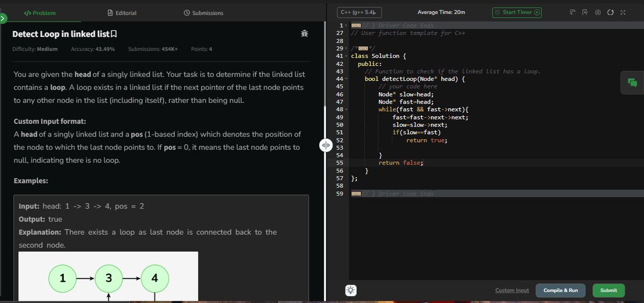
Task: Click the 'class Solution {' line
Action: pyautogui.click(x=378, y=56)
